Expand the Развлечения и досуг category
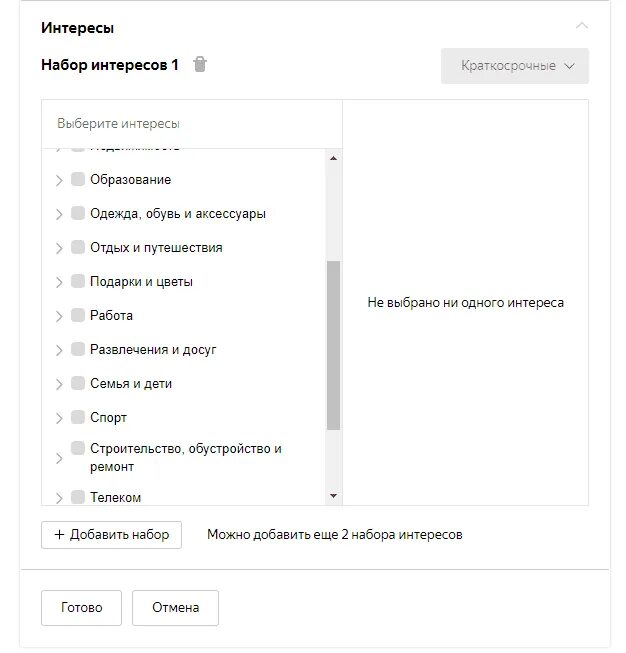 point(59,350)
